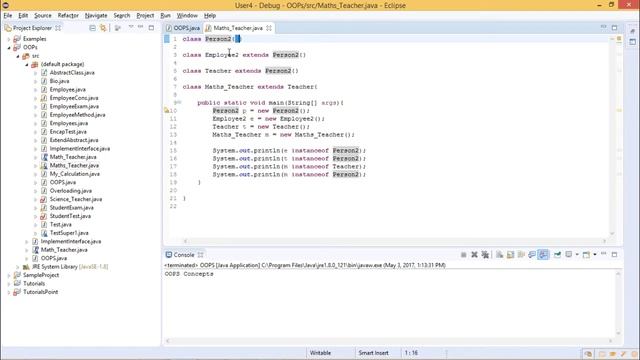This screenshot has width=640, height=360.
Task: Open the Source menu
Action: click(x=43, y=16)
